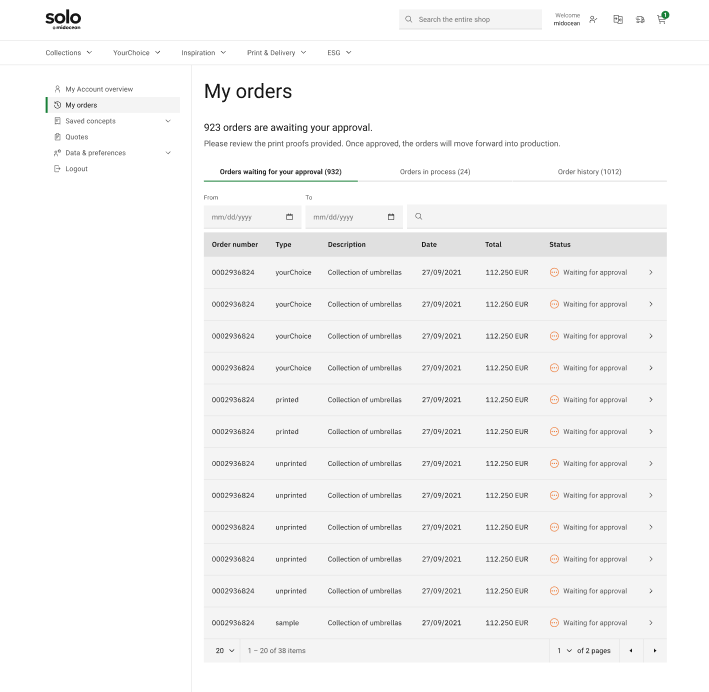
Task: Click '112.250 EUR' total in sample row
Action: [507, 623]
